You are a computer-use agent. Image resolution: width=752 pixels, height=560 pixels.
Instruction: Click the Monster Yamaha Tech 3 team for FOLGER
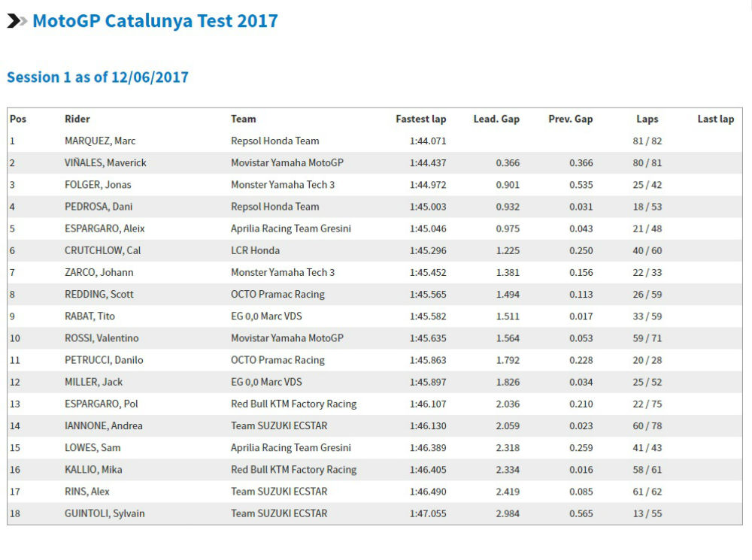283,185
